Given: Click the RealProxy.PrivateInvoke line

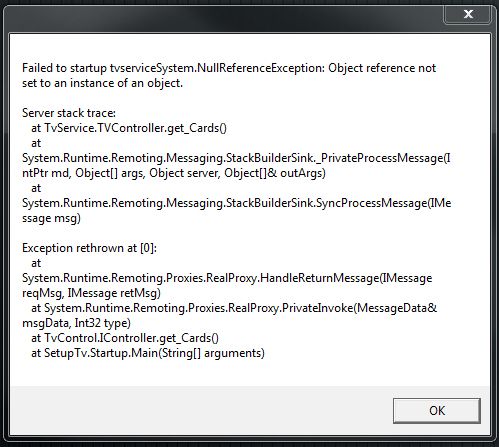Looking at the screenshot, I should [x=234, y=308].
